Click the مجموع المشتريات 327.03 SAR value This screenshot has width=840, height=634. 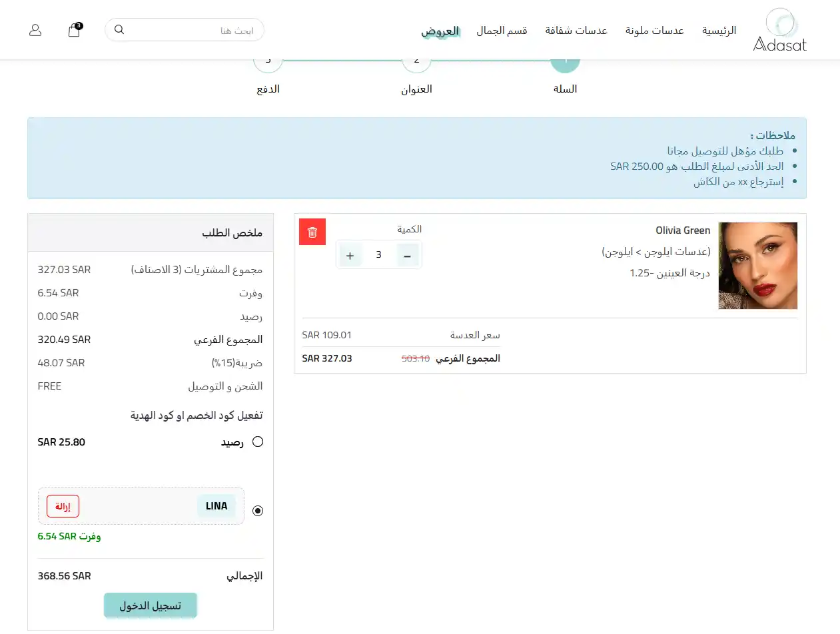(x=64, y=270)
